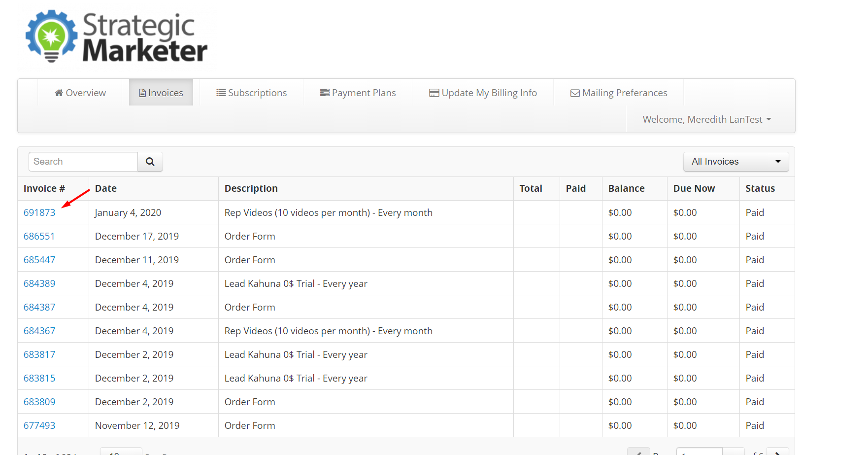Click the Payment Plans icon
The width and height of the screenshot is (868, 455).
tap(325, 93)
